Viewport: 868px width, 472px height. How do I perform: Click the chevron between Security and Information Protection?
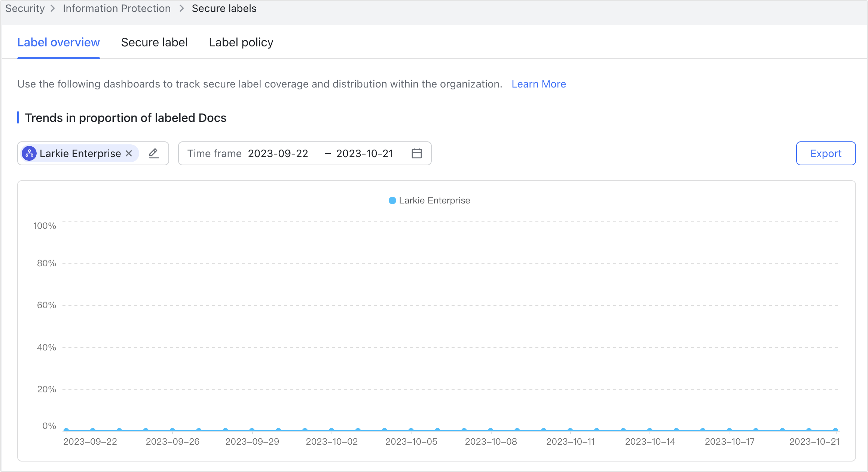click(52, 8)
